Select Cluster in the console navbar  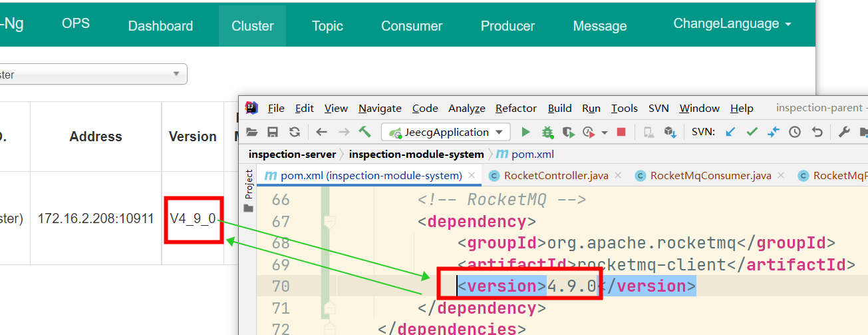coord(253,26)
